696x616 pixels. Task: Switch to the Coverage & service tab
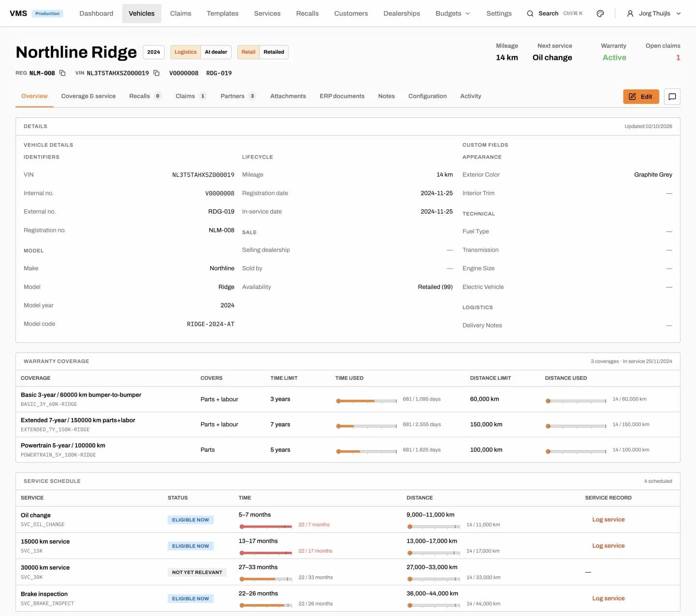point(88,96)
